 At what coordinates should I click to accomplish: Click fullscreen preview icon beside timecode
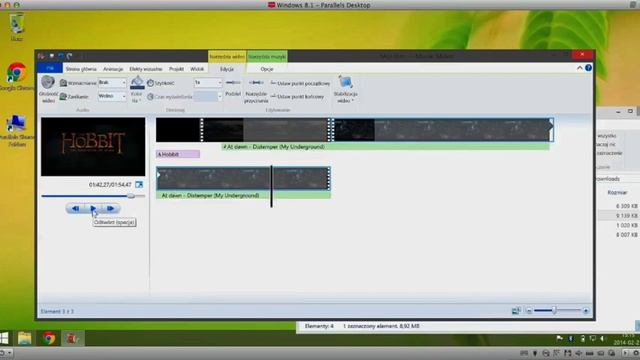click(139, 185)
